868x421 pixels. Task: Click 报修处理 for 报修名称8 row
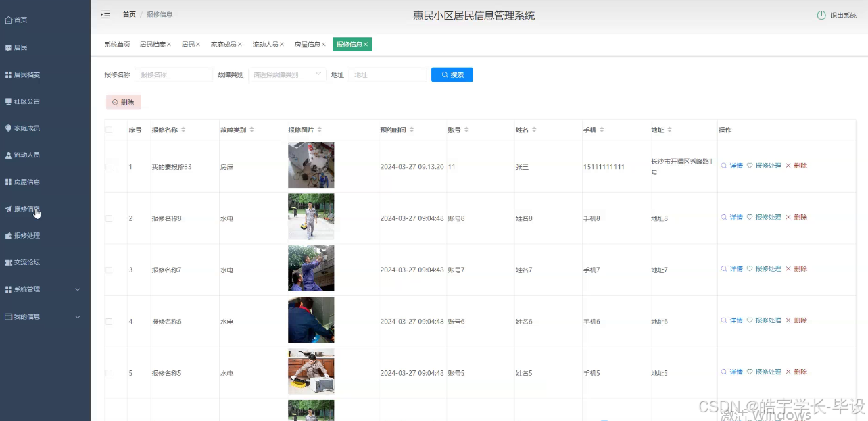[764, 217]
